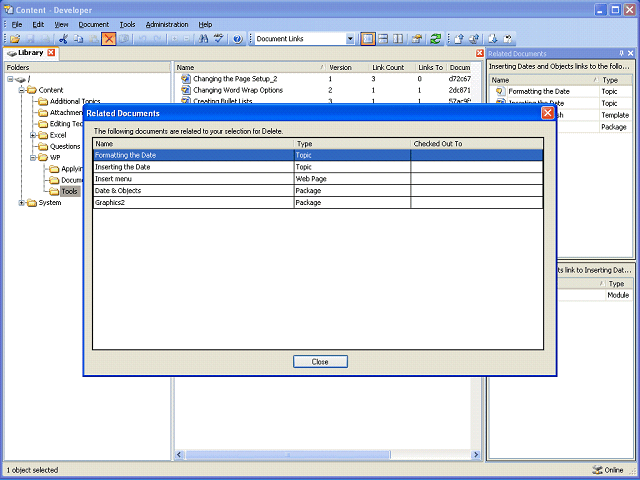Viewport: 640px width, 480px height.
Task: Click the Check In document toolbar icon
Action: pos(459,39)
